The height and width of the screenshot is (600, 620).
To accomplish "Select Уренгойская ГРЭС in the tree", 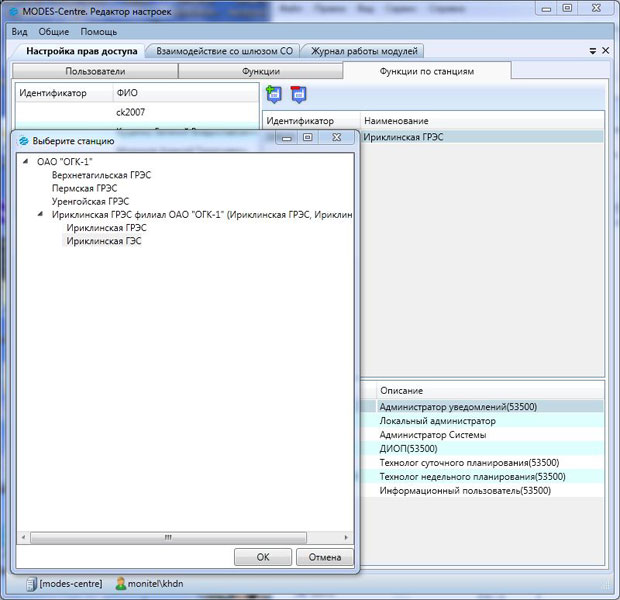I will (x=90, y=201).
